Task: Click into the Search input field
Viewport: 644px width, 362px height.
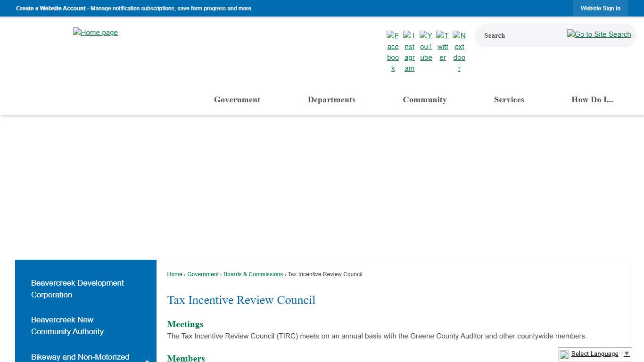Action: 519,35
